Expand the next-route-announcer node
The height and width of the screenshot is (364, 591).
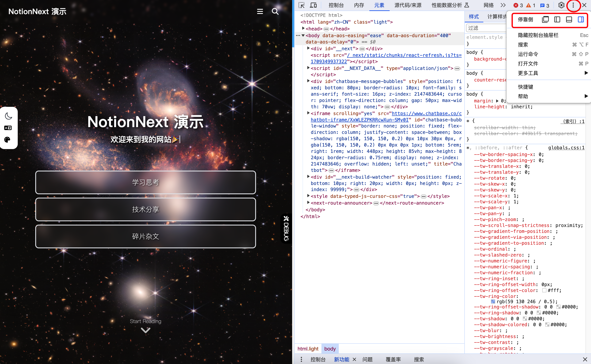coord(308,202)
